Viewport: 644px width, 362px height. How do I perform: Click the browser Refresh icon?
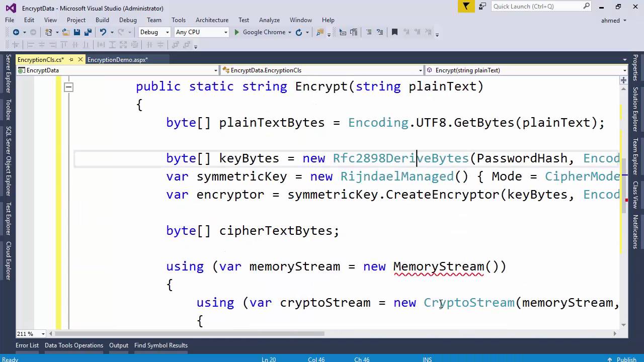(299, 32)
